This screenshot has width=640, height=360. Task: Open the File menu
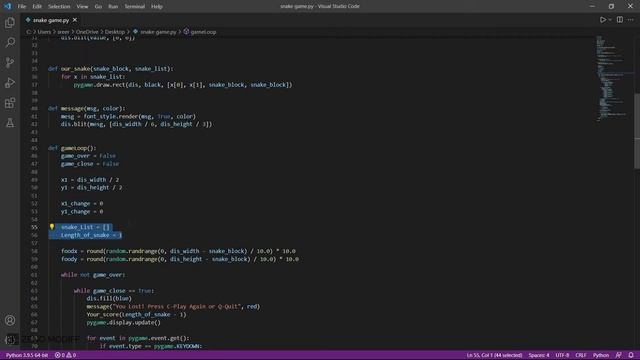22,7
